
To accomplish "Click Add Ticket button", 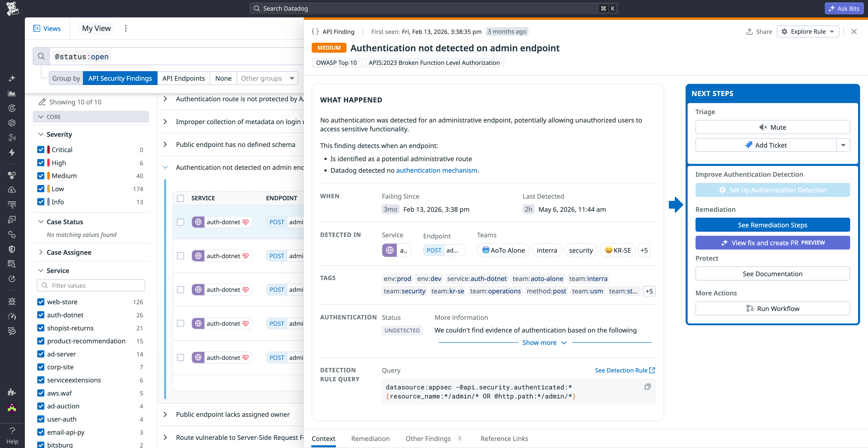I will point(766,145).
